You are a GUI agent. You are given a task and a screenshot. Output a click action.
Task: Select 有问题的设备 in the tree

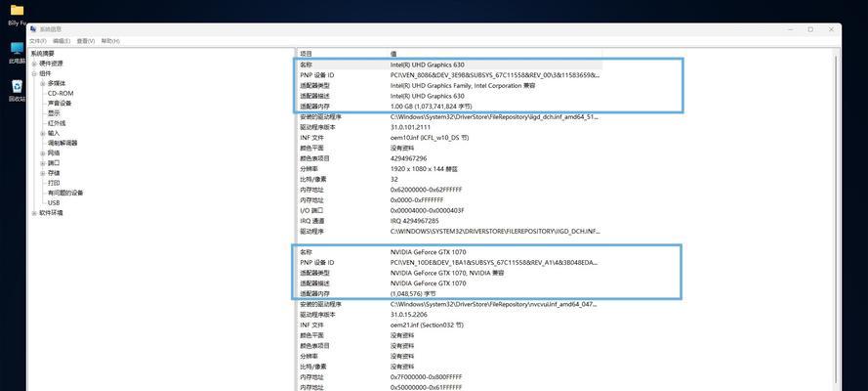pos(65,193)
